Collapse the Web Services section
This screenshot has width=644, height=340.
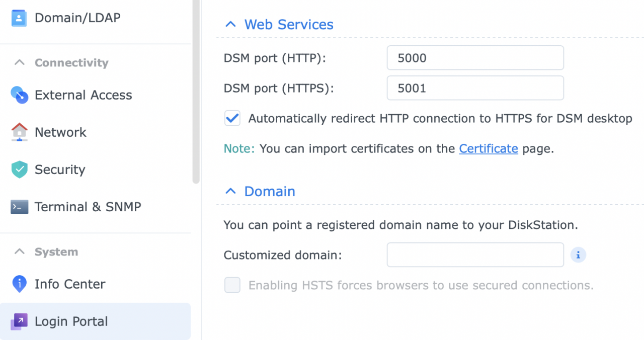[231, 25]
